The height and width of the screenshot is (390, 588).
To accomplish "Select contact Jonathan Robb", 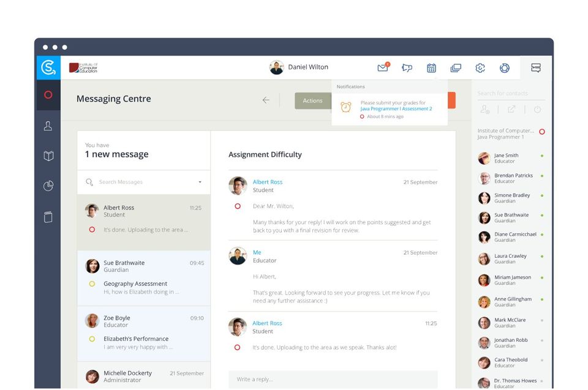I will pos(511,343).
